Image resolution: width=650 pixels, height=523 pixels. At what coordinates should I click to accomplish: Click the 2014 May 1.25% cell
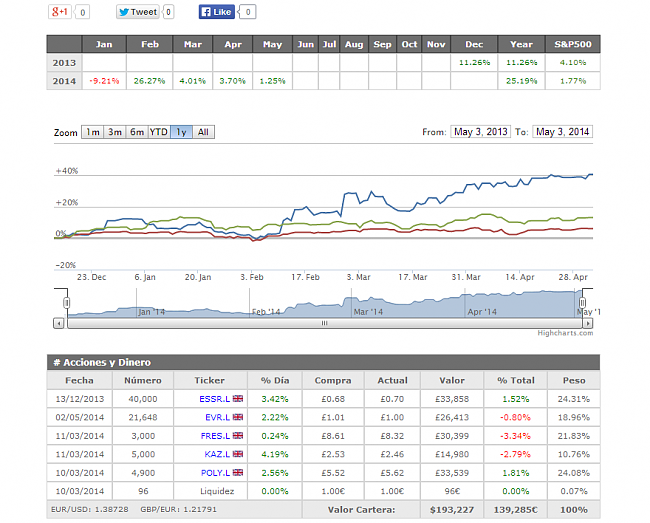272,81
